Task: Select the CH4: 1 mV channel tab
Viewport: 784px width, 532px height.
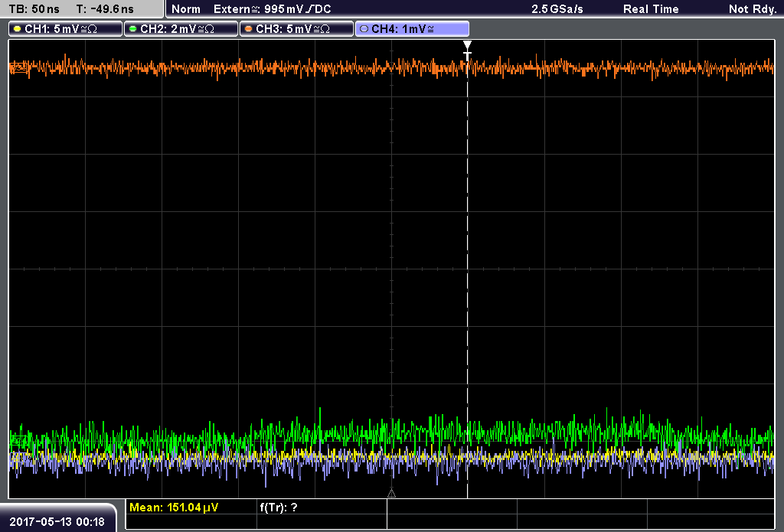Action: pos(412,29)
